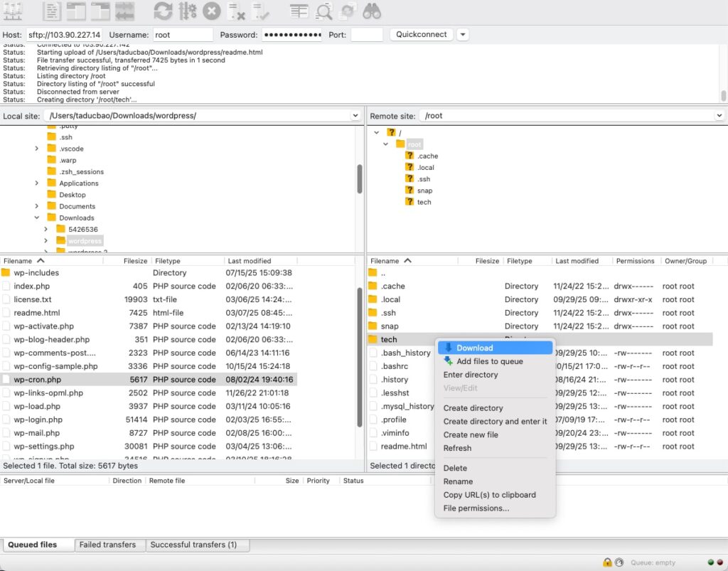
Task: Click the binoculars file search icon
Action: pyautogui.click(x=372, y=11)
